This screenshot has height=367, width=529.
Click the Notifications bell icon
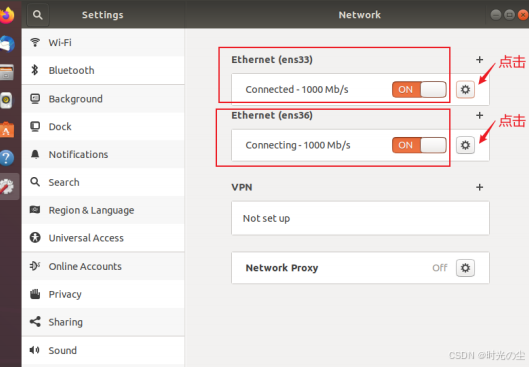(35, 154)
